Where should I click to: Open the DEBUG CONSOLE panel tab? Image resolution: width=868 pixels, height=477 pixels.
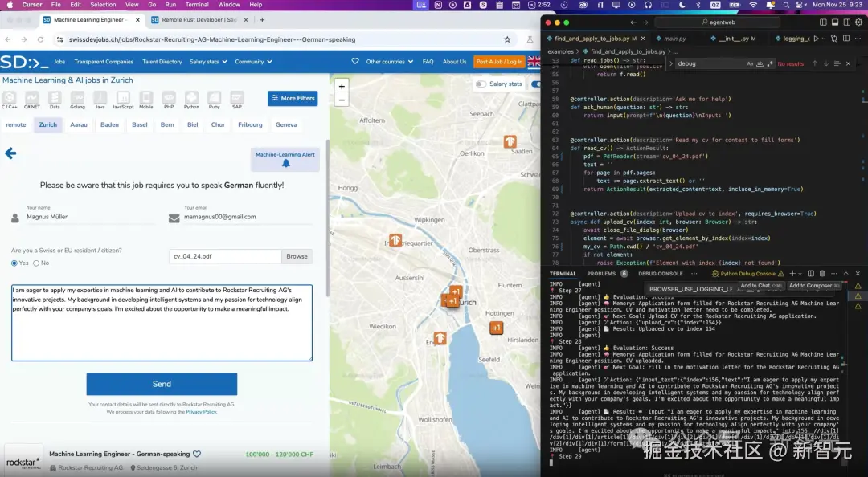click(661, 273)
